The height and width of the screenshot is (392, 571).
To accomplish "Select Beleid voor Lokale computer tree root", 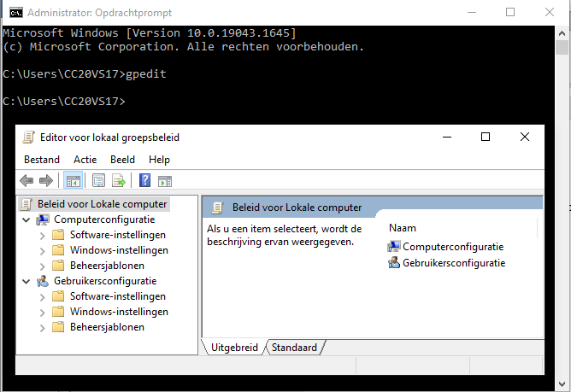I will click(x=102, y=204).
